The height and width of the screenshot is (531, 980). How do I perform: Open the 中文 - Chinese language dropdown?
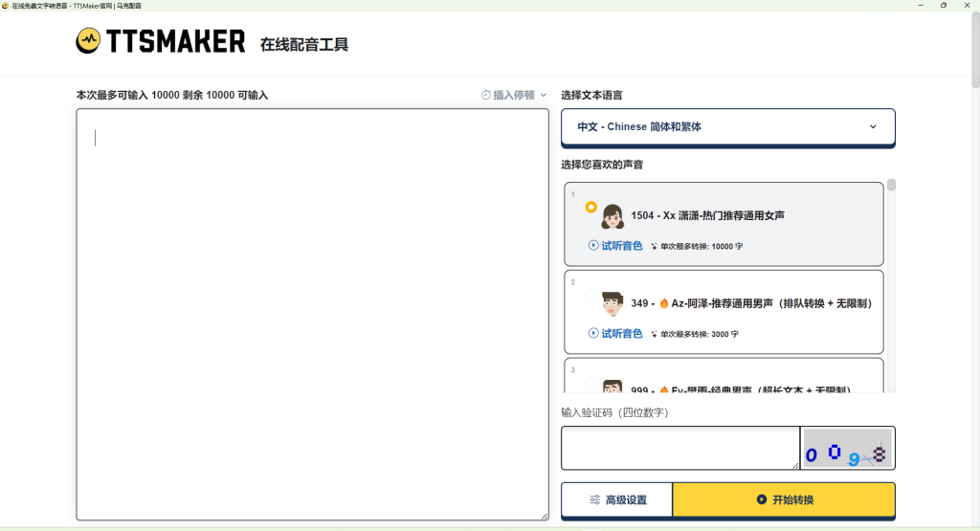tap(728, 127)
